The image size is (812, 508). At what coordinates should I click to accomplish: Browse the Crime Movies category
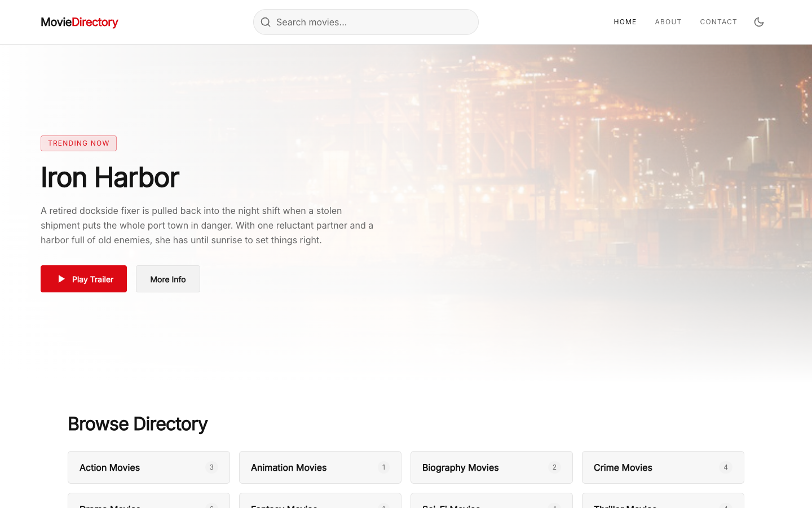(x=663, y=467)
